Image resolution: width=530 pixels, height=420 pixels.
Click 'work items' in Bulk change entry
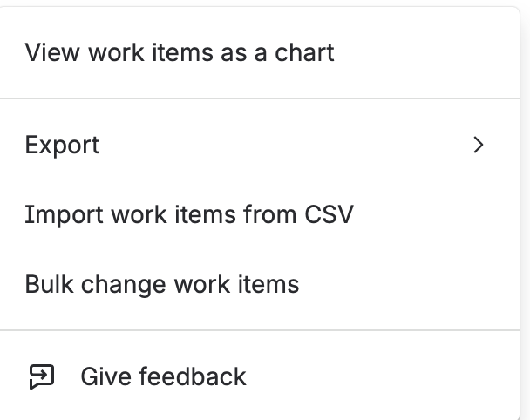click(236, 284)
